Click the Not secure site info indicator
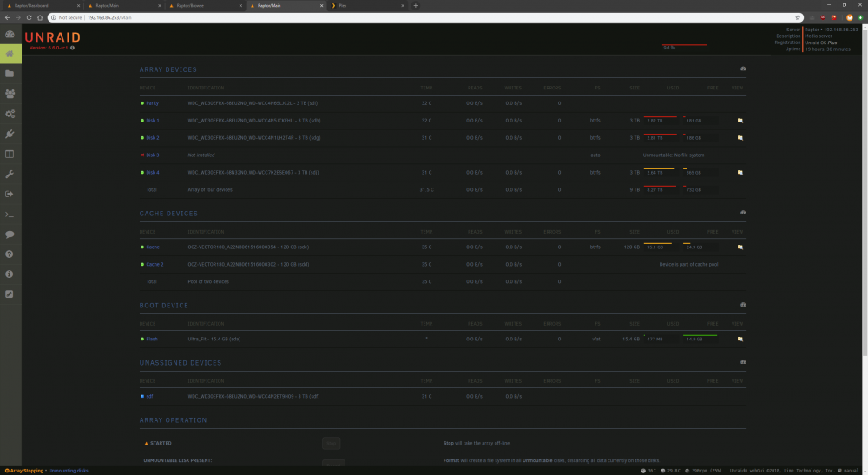The width and height of the screenshot is (868, 475). click(x=65, y=17)
